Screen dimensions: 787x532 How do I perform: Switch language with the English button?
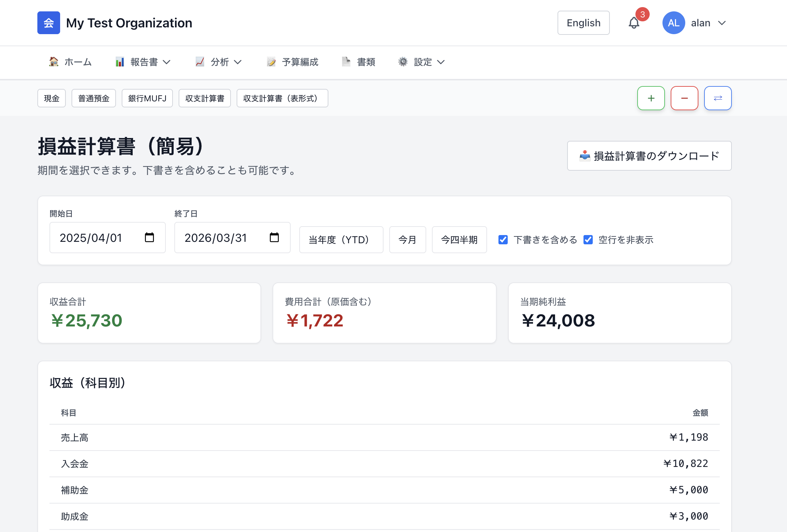(x=583, y=23)
